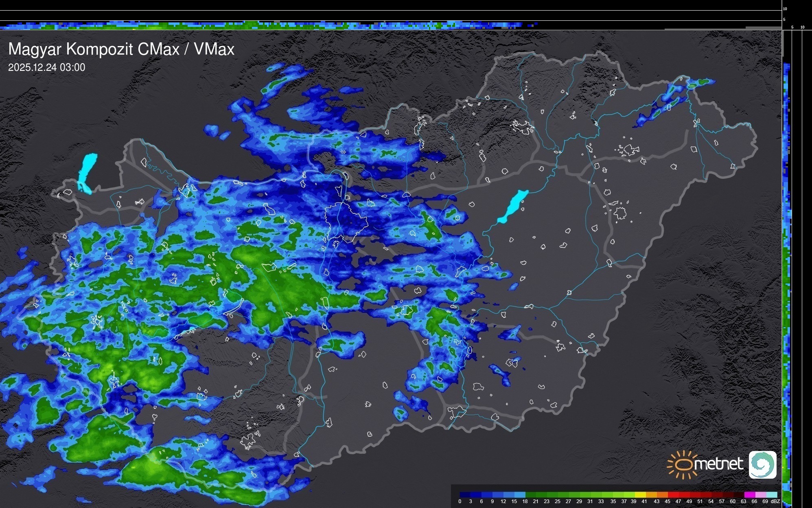Select the magenta 63 dBZ legend swatch
This screenshot has width=812, height=508.
coord(750,495)
